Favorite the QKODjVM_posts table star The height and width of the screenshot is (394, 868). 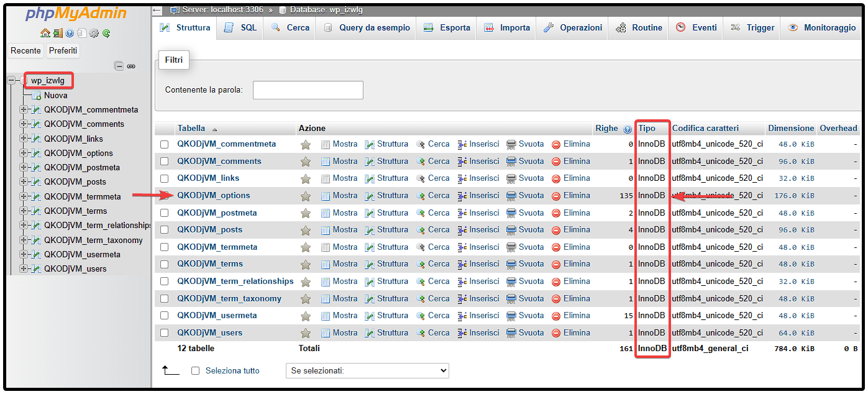click(306, 230)
